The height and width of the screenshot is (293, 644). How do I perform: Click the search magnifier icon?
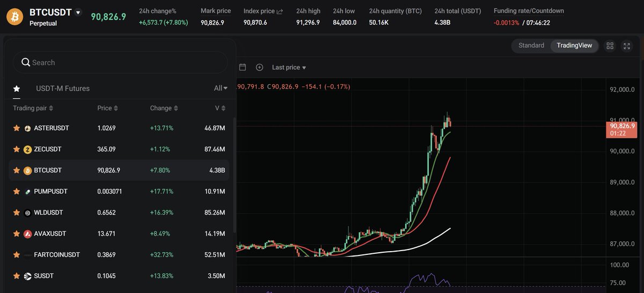click(25, 62)
